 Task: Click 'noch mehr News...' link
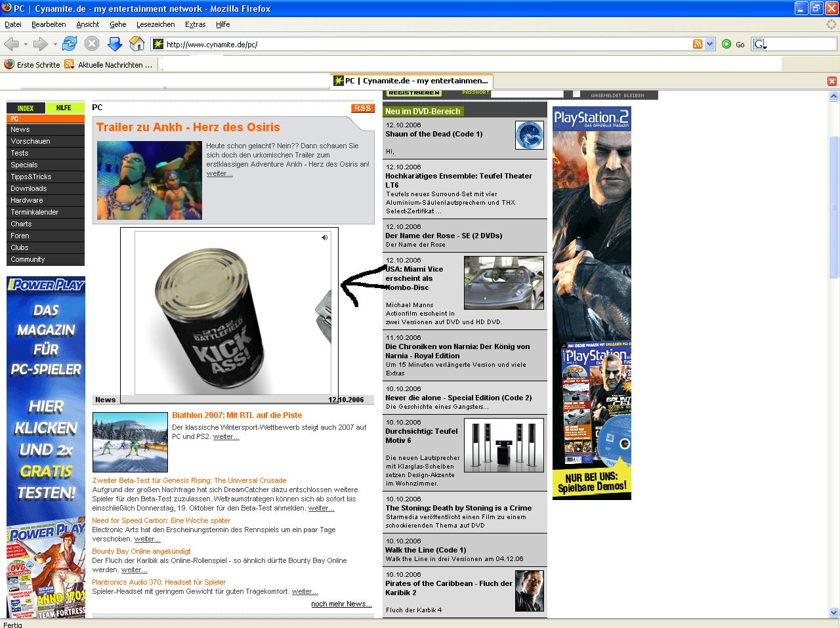(x=341, y=604)
